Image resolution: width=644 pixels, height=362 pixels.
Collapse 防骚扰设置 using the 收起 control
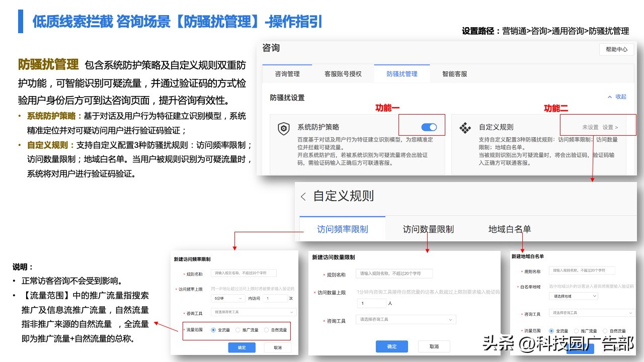[616, 98]
